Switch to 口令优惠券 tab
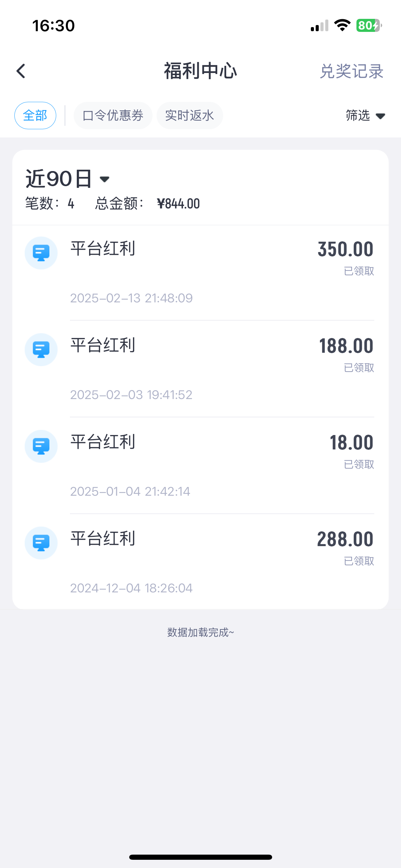This screenshot has width=401, height=868. point(113,116)
